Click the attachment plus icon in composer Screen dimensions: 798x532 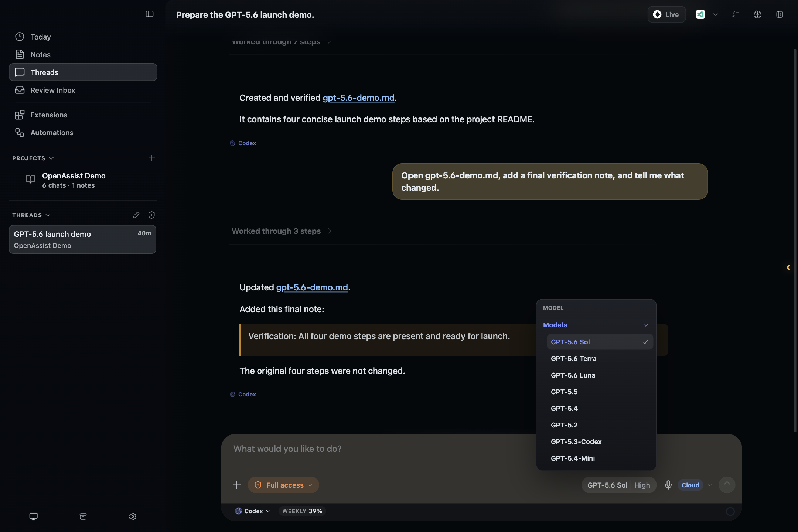click(237, 485)
